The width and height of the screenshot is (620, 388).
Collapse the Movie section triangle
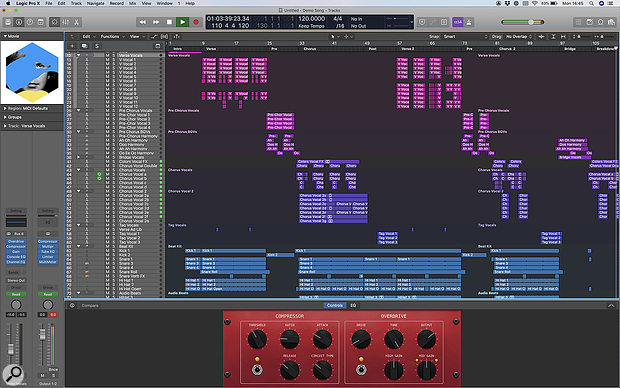5,36
